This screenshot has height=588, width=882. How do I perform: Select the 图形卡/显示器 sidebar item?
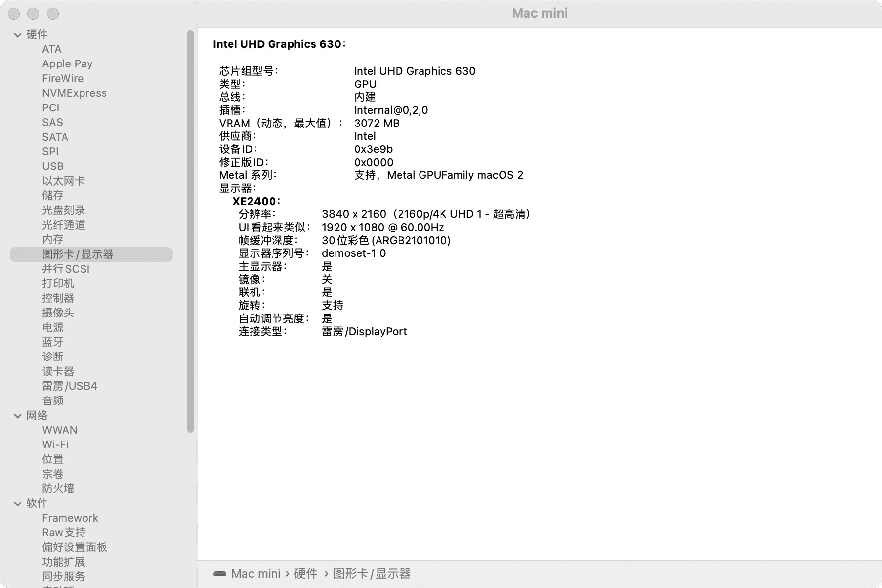pyautogui.click(x=91, y=254)
